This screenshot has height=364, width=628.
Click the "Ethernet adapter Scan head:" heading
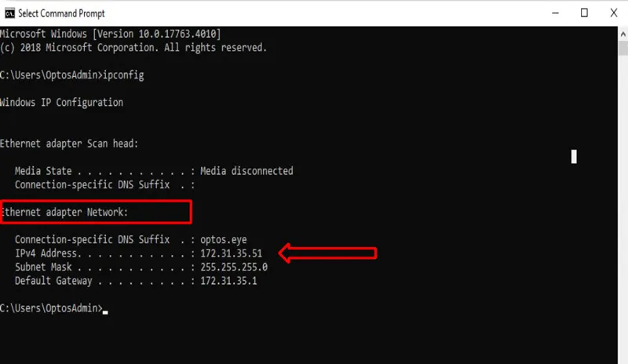coord(69,144)
